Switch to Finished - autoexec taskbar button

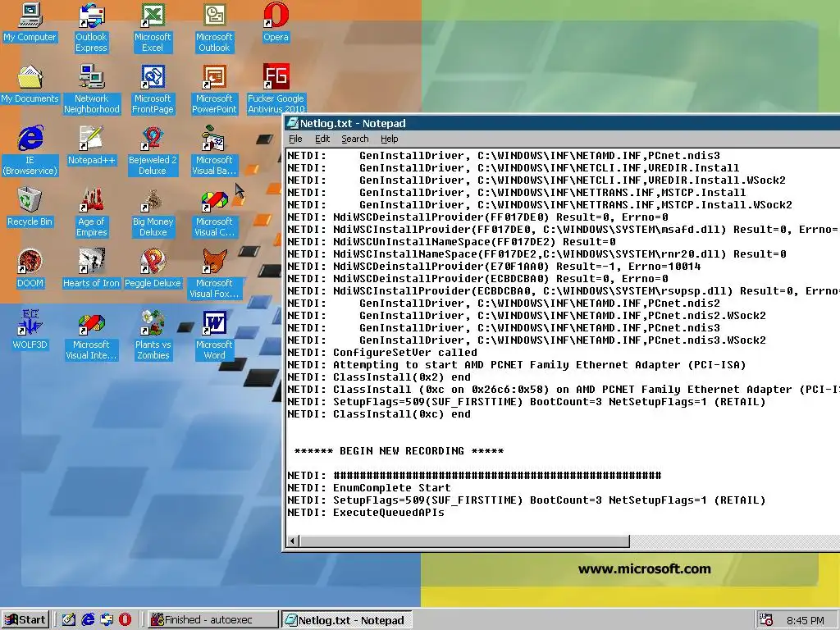[212, 620]
